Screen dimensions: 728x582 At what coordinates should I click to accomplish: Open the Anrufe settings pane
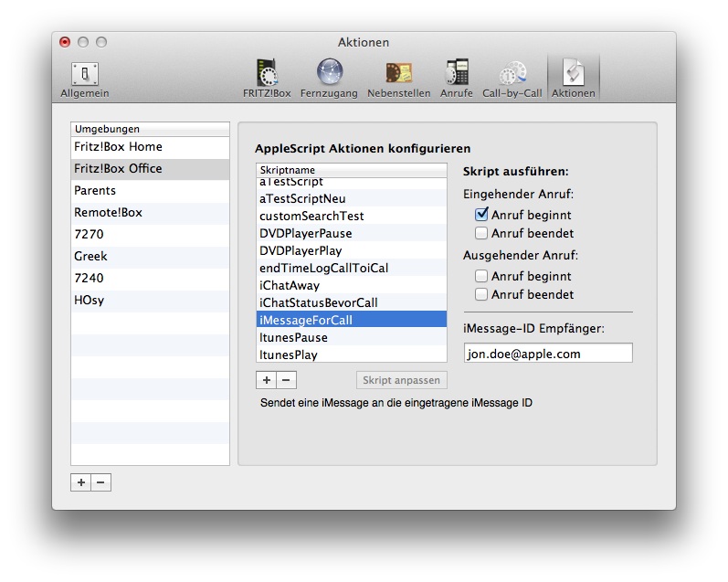(x=457, y=79)
